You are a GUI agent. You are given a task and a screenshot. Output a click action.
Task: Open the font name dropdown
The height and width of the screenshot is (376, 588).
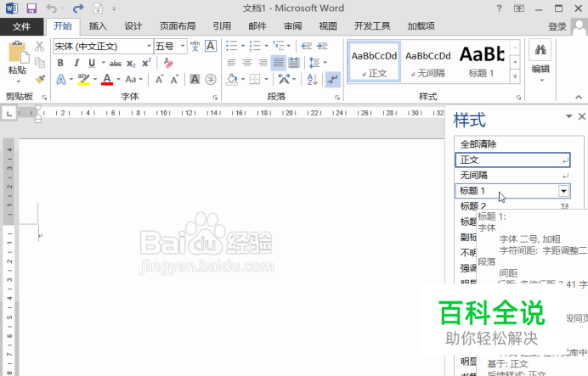tap(149, 46)
